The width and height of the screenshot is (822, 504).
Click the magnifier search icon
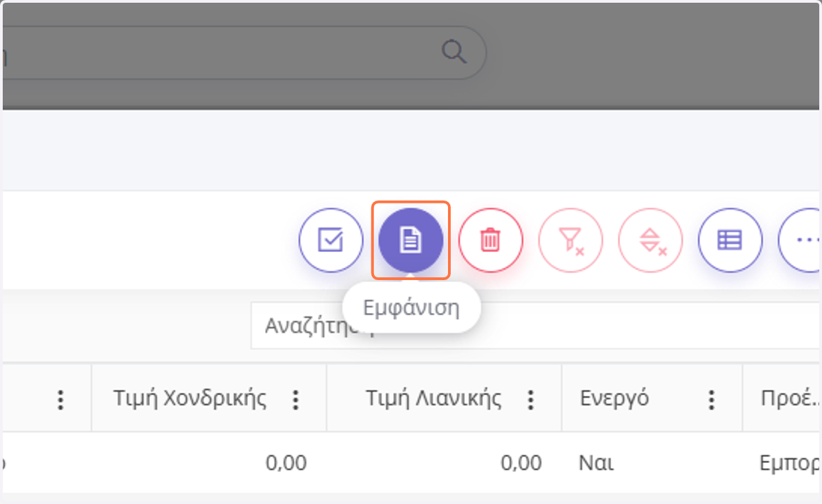(x=453, y=52)
